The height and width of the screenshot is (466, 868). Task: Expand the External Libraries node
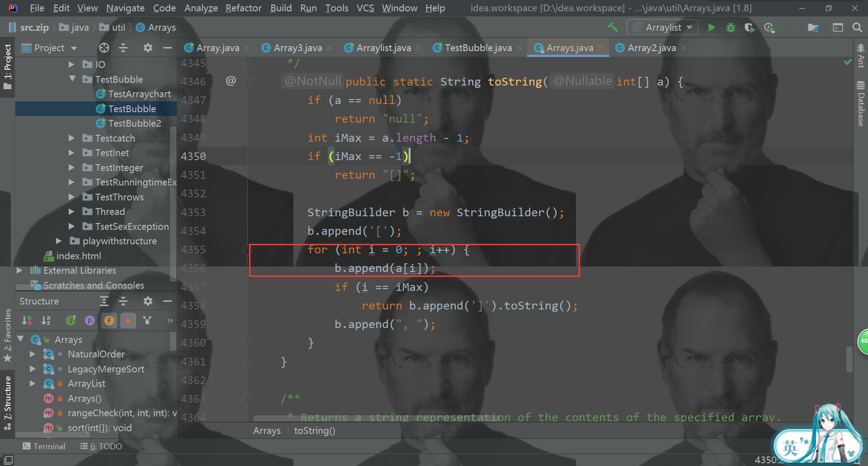(19, 271)
